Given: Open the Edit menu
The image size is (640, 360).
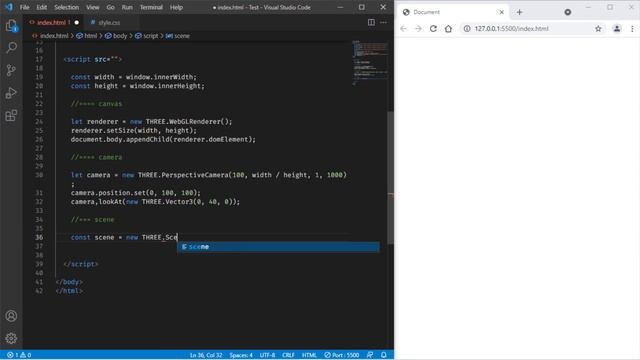Looking at the screenshot, I should tap(41, 7).
